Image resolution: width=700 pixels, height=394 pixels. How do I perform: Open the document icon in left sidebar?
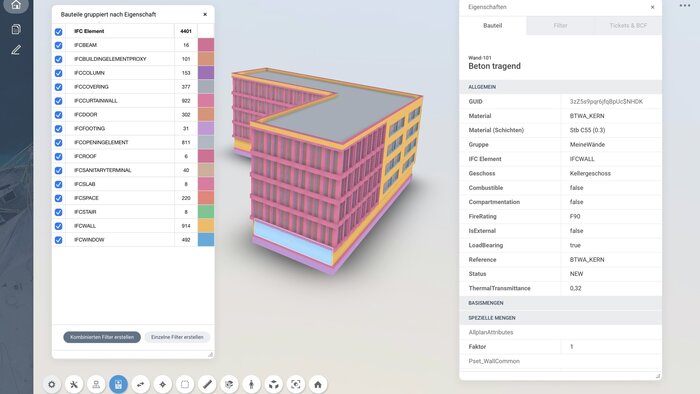(x=16, y=29)
